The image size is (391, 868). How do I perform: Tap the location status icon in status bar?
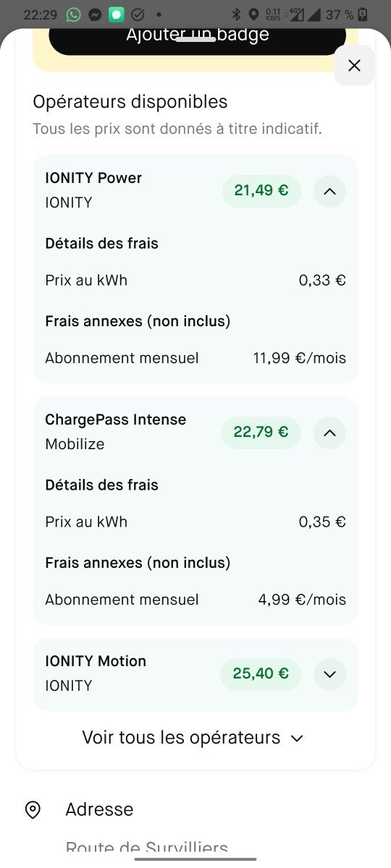pos(253,14)
